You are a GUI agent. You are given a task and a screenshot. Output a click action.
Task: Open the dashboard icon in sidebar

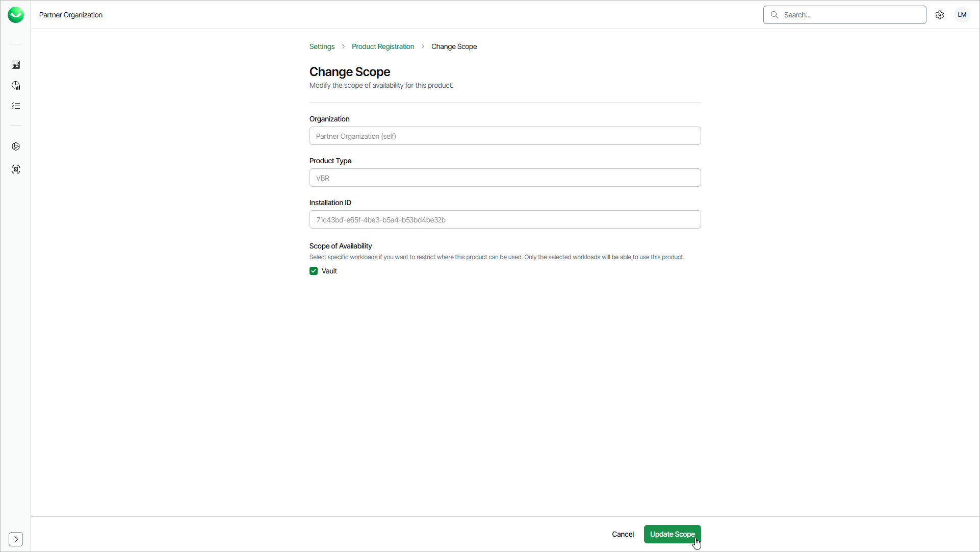click(x=16, y=65)
